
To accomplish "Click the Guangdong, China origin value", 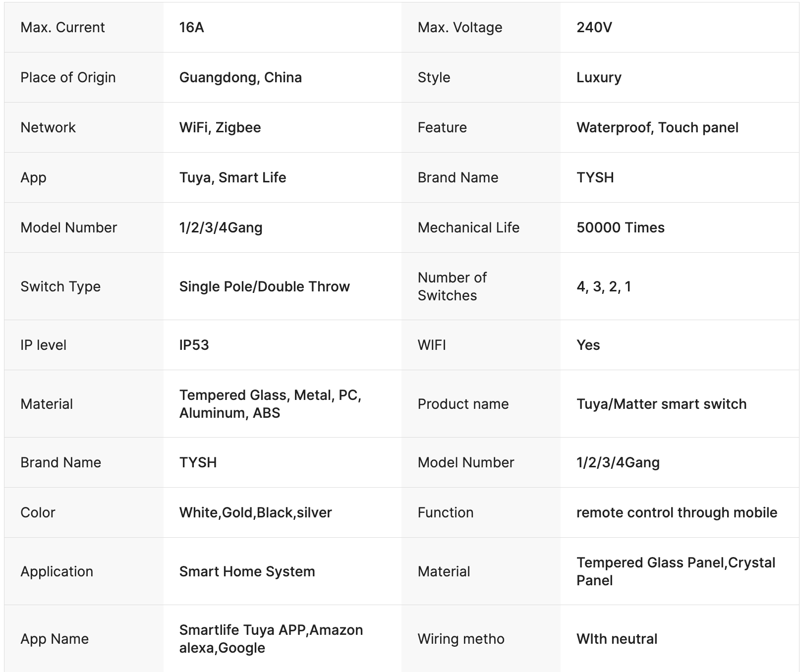I will pyautogui.click(x=240, y=77).
